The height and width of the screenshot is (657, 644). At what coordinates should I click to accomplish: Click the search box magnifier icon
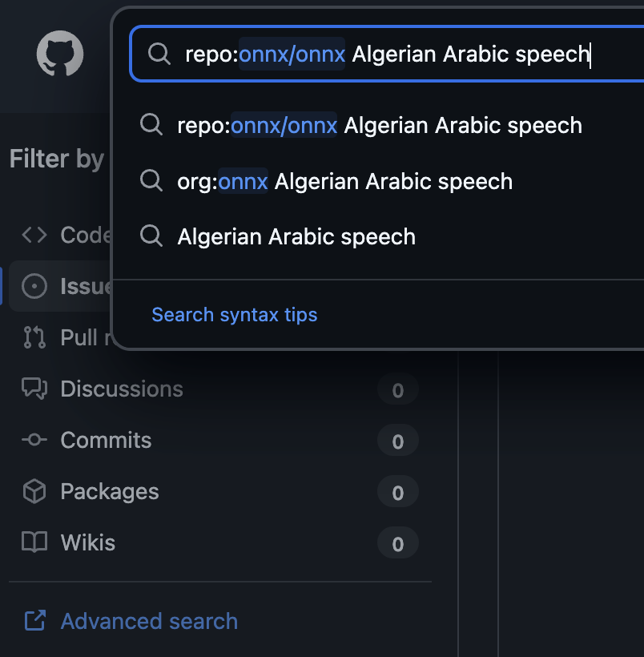click(159, 54)
